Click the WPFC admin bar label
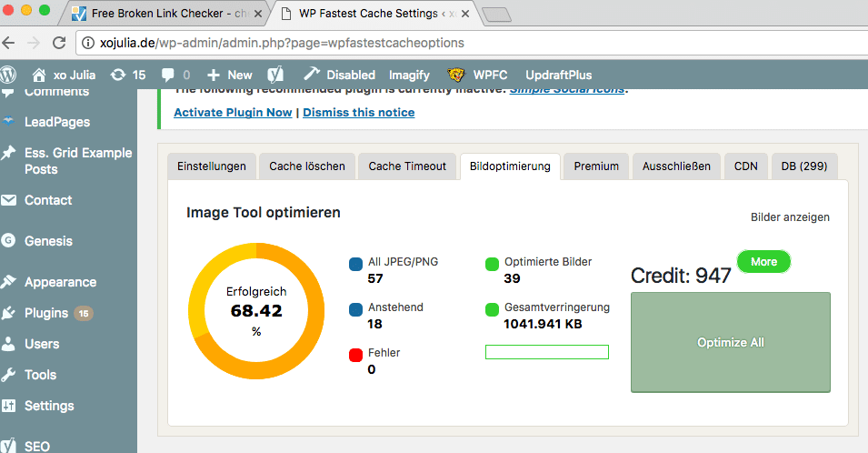Image resolution: width=868 pixels, height=453 pixels. (x=490, y=75)
